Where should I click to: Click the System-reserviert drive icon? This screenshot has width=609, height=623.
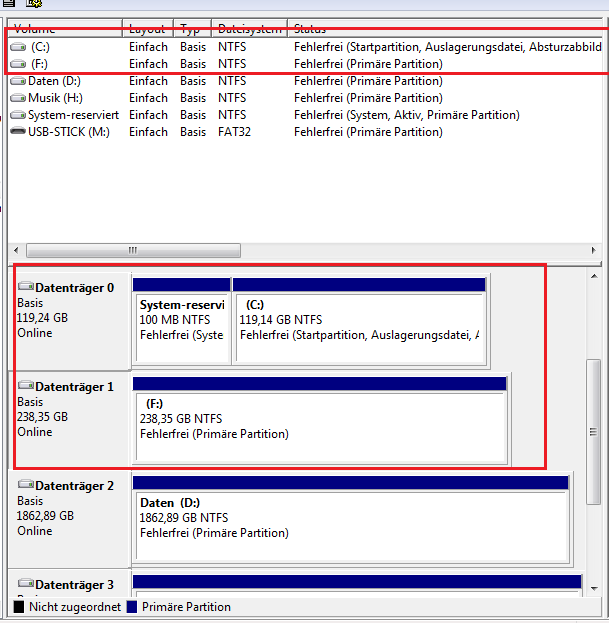pos(18,115)
